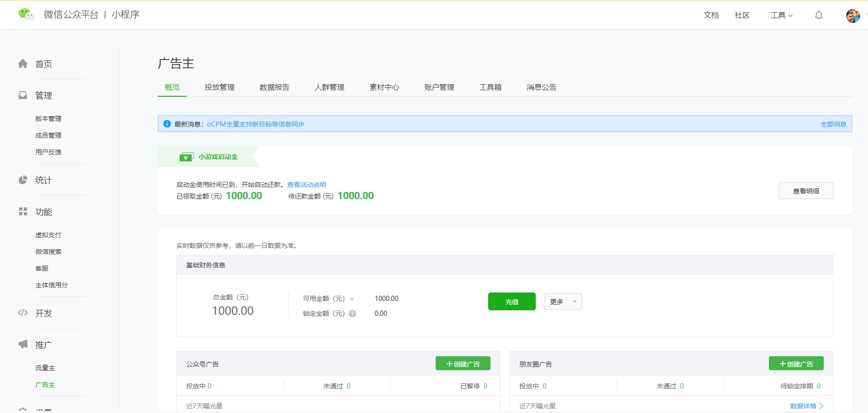Click the 总金额 1000.00 value
This screenshot has width=868, height=413.
(x=233, y=311)
